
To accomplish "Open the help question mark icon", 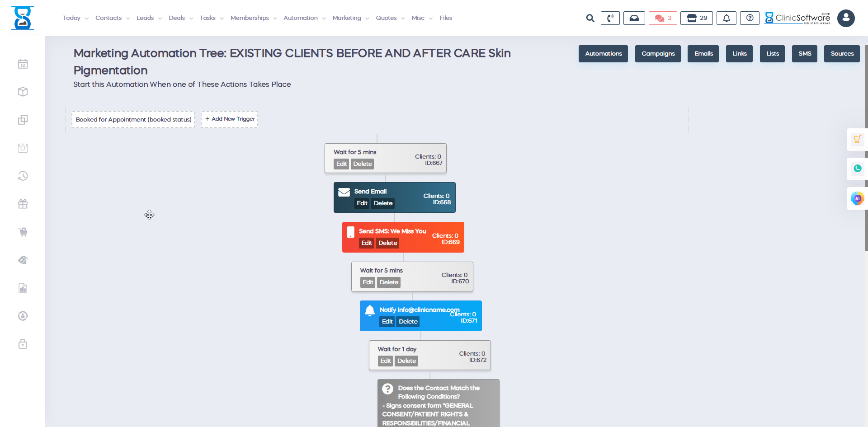I will (750, 18).
